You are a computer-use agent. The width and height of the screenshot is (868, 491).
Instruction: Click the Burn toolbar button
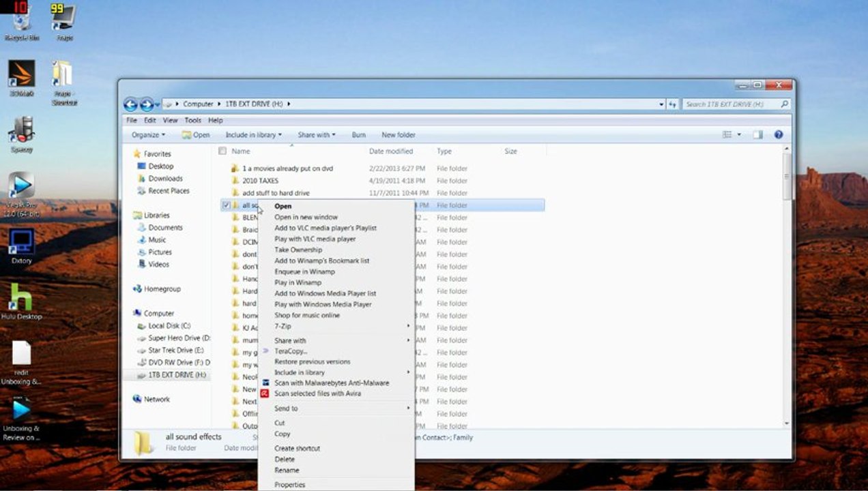[x=359, y=135]
